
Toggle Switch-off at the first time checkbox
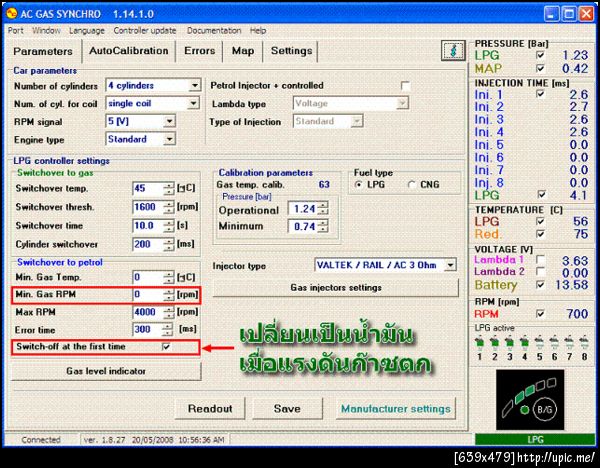166,347
